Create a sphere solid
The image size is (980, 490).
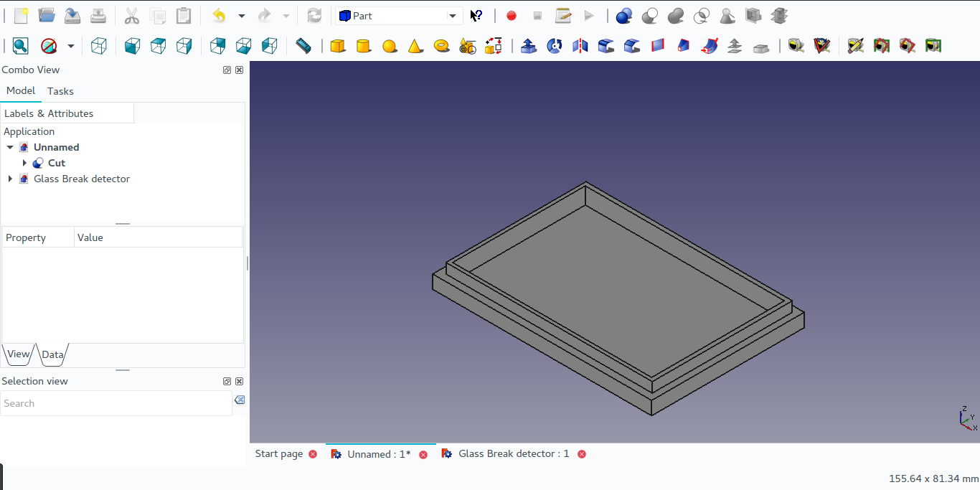click(390, 46)
